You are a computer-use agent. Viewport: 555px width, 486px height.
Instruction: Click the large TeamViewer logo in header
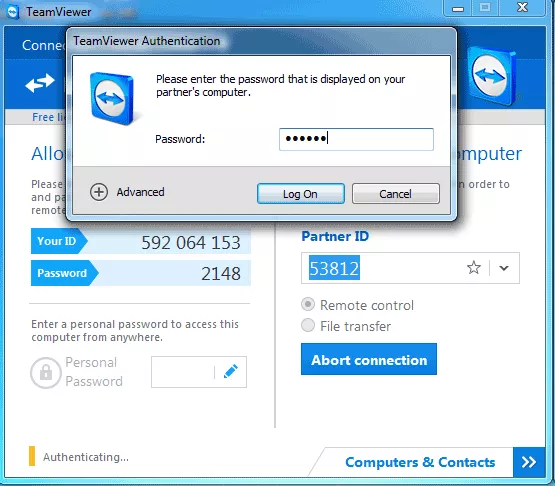tap(492, 76)
